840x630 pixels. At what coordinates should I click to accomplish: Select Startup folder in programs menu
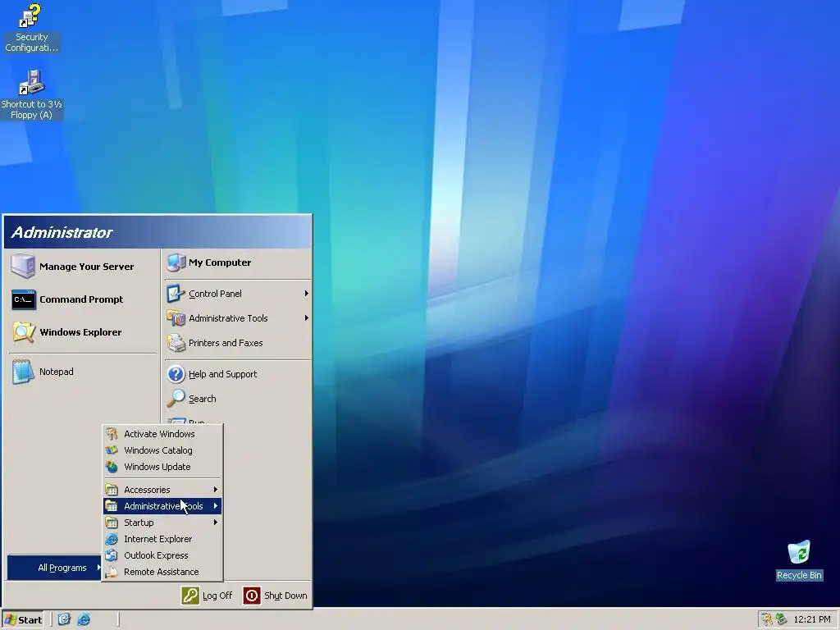click(162, 523)
